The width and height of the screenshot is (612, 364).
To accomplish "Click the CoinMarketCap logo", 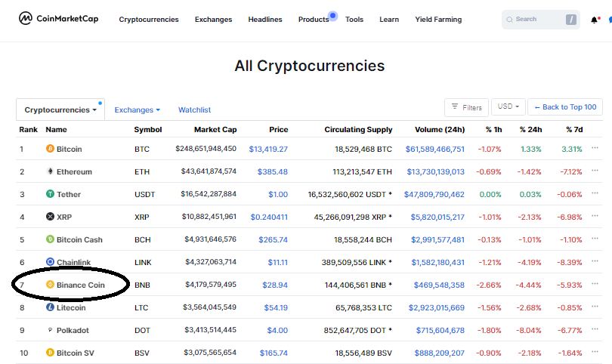I will tap(58, 18).
